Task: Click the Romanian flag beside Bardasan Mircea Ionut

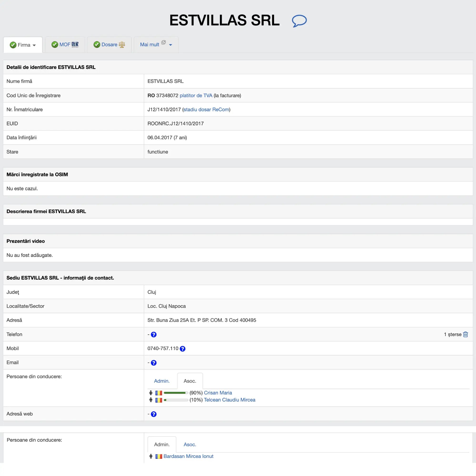Action: pyautogui.click(x=159, y=456)
